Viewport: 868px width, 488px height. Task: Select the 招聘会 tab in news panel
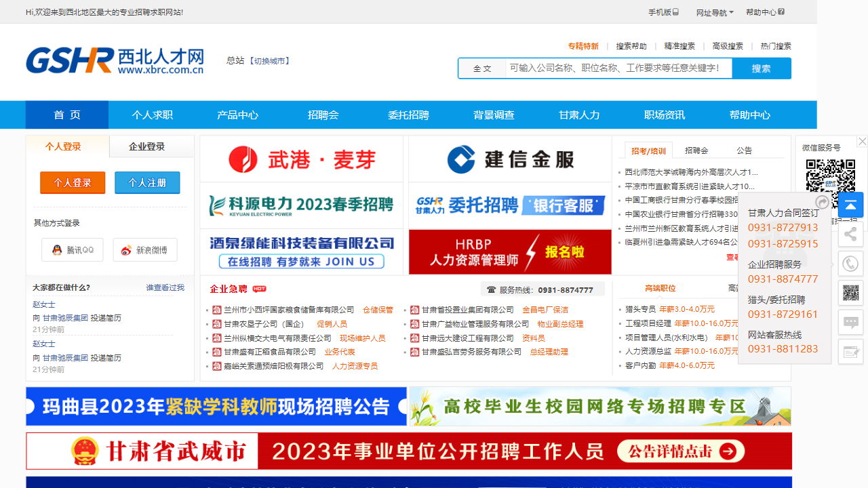(696, 150)
